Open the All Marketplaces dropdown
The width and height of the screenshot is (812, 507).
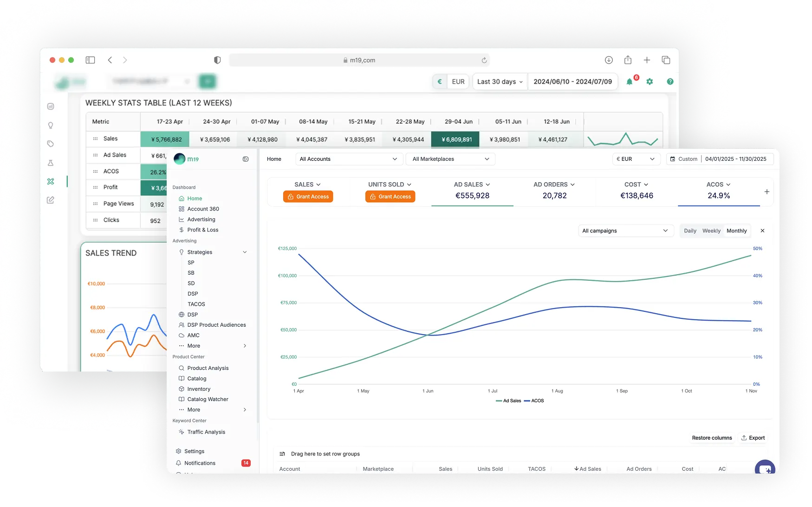coord(450,159)
